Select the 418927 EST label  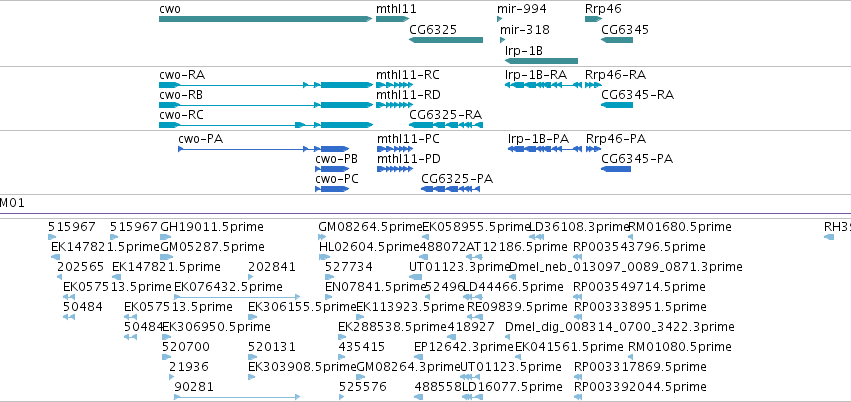click(471, 327)
